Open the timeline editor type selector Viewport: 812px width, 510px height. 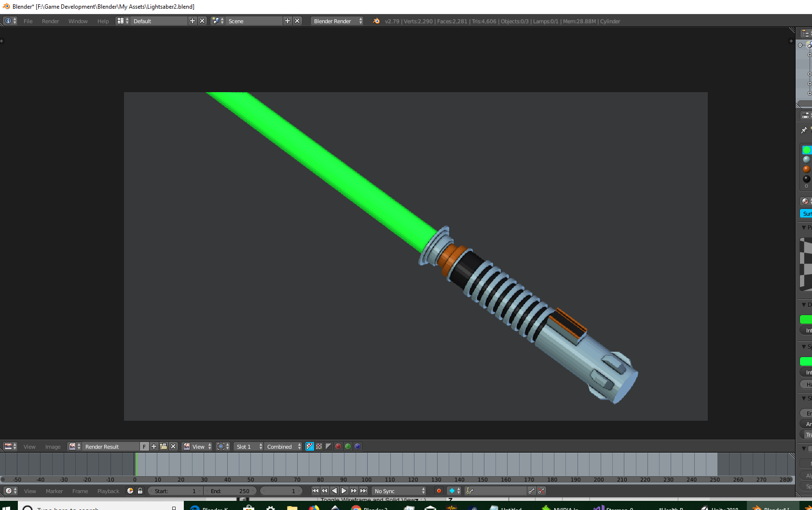[10, 491]
